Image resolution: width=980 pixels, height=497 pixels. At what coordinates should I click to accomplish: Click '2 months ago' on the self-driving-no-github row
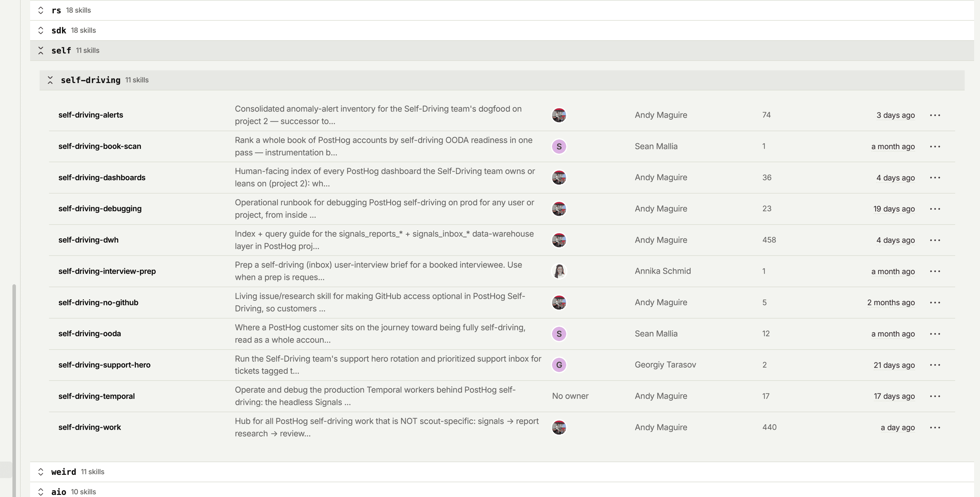[x=891, y=302]
